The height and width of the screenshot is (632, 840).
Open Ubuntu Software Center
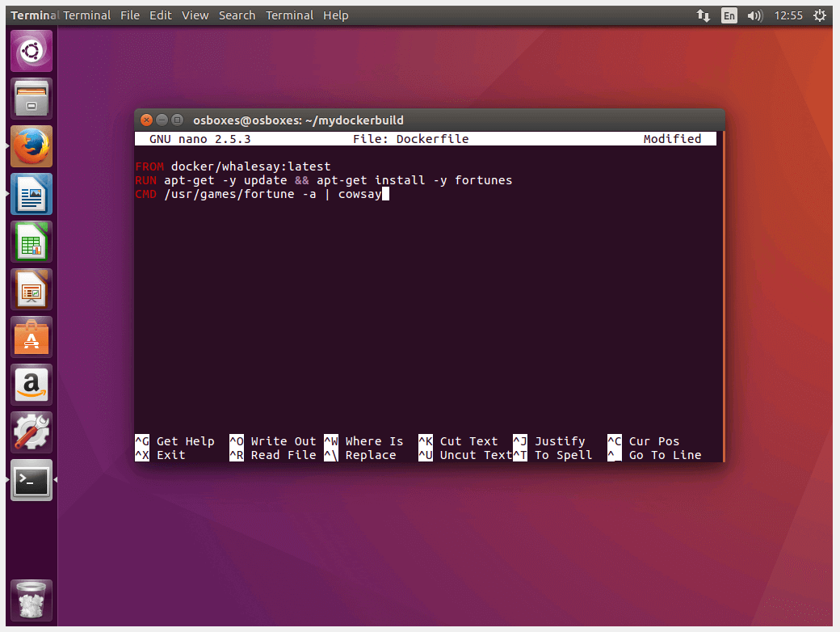click(31, 337)
